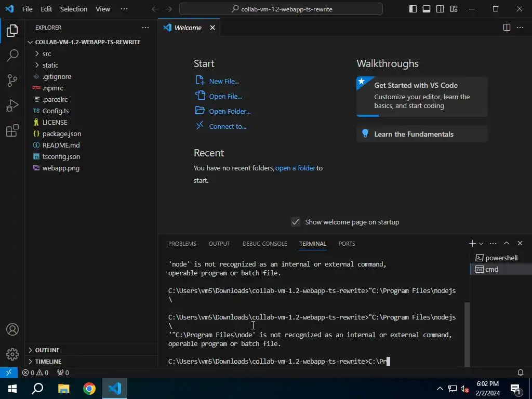Open the Edit menu
532x399 pixels.
coord(46,9)
